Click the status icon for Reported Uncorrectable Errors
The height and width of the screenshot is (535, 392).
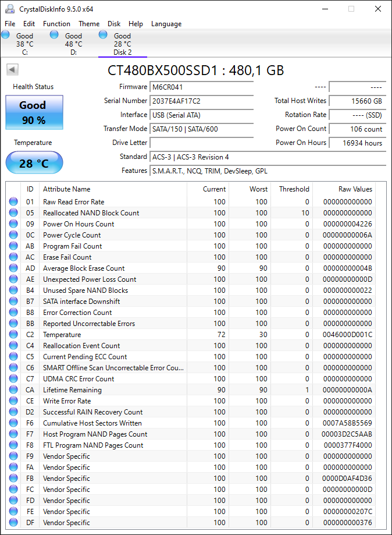click(13, 324)
